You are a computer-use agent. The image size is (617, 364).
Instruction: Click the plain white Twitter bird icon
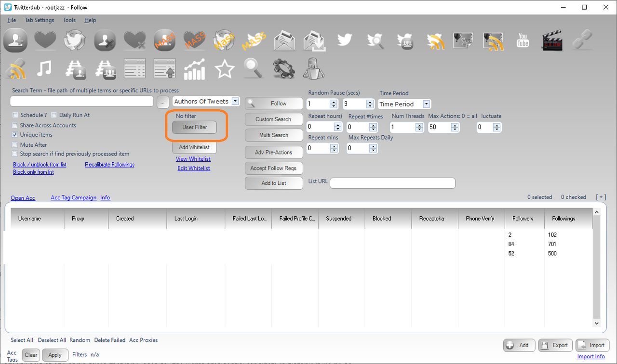344,39
